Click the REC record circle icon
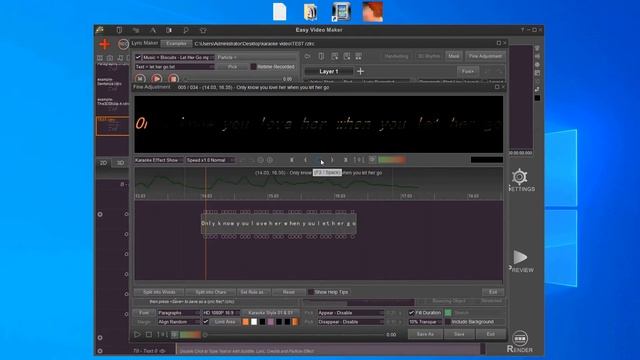 click(123, 44)
